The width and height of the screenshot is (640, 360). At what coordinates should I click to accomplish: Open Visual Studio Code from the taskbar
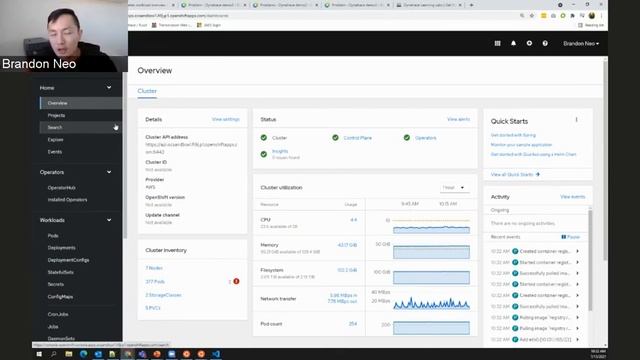[x=216, y=354]
